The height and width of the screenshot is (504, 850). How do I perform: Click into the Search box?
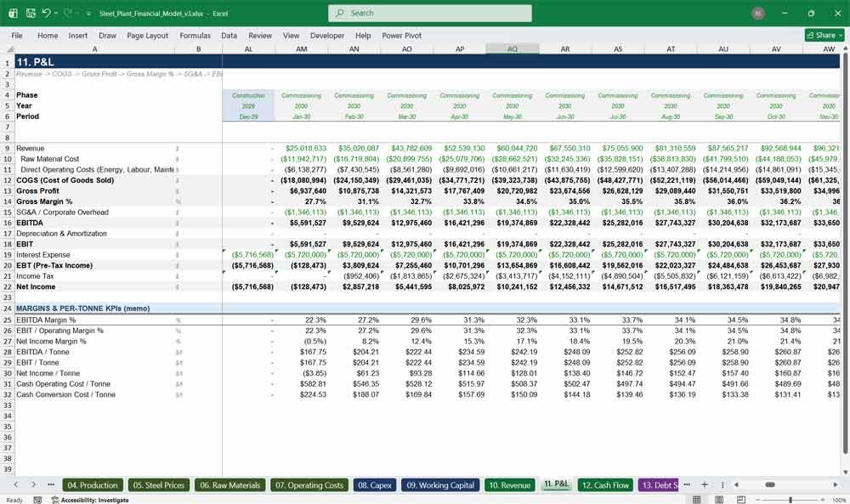tap(430, 13)
